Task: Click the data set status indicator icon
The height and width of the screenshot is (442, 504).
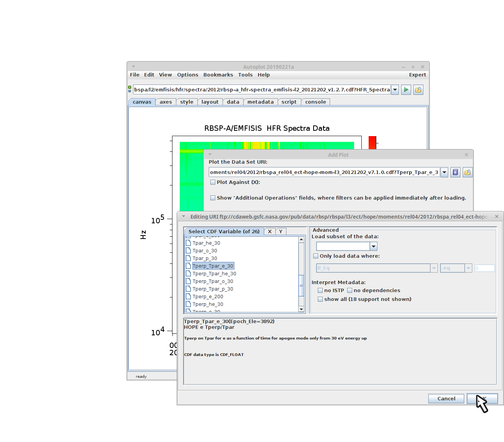Action: click(130, 89)
